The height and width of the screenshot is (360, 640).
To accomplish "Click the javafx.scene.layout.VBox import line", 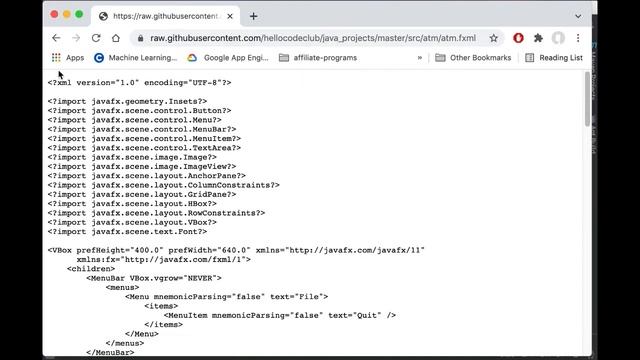I will 132,222.
